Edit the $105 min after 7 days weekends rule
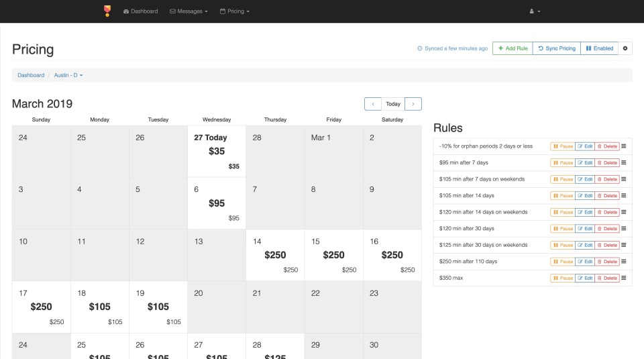 (585, 179)
